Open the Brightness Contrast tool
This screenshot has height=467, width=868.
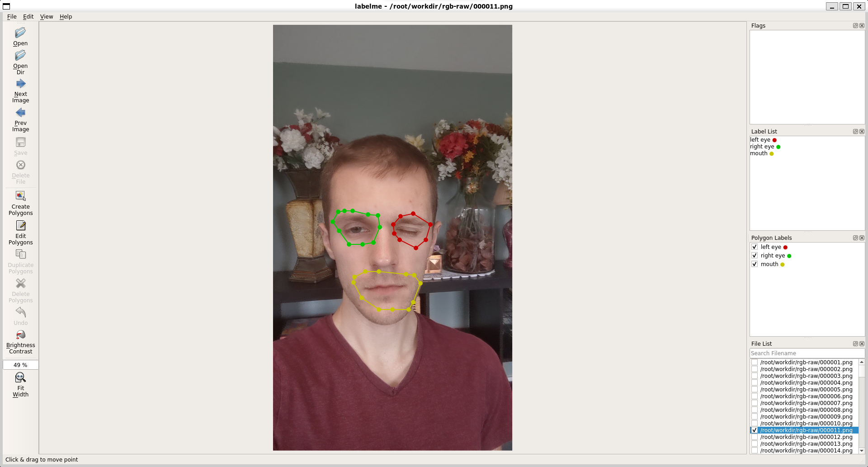(x=20, y=335)
